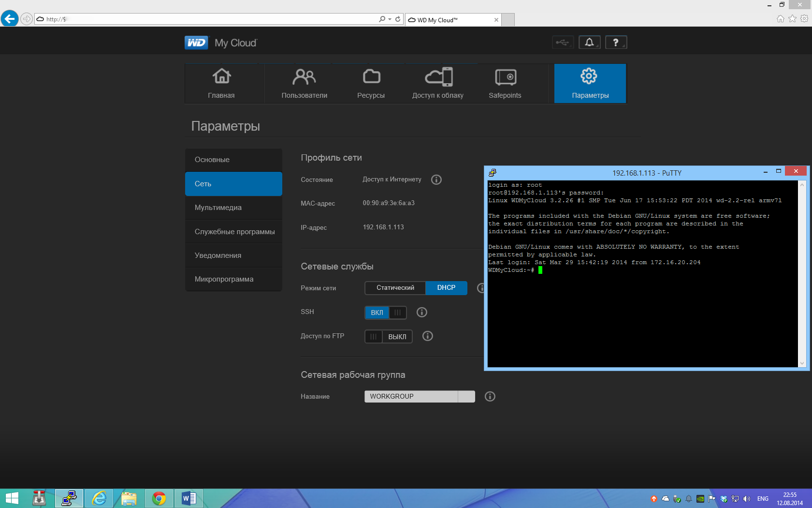Screen dimensions: 812x508
Task: Click the network tray icon
Action: pos(735,499)
